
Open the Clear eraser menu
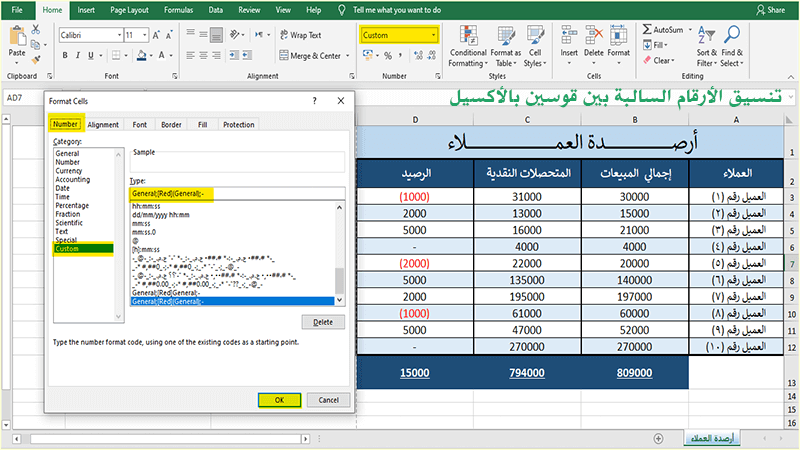coord(659,60)
